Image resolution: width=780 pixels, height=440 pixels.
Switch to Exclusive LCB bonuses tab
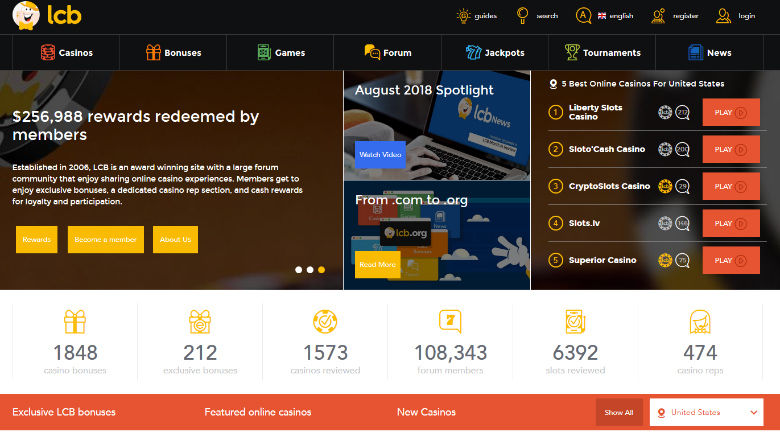[x=64, y=412]
